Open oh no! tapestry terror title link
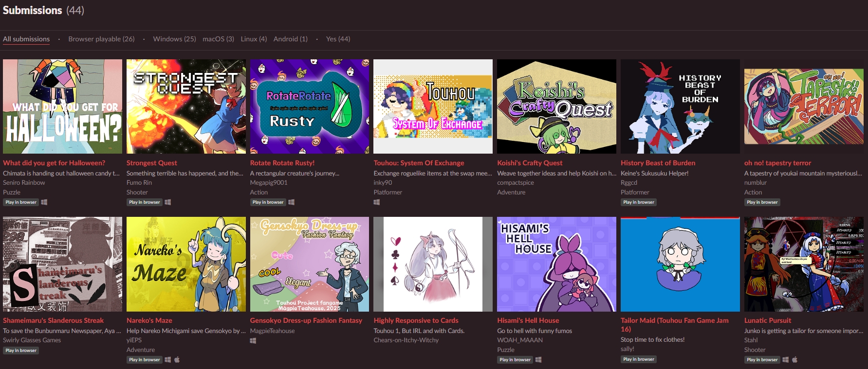Image resolution: width=868 pixels, height=369 pixels. click(777, 163)
